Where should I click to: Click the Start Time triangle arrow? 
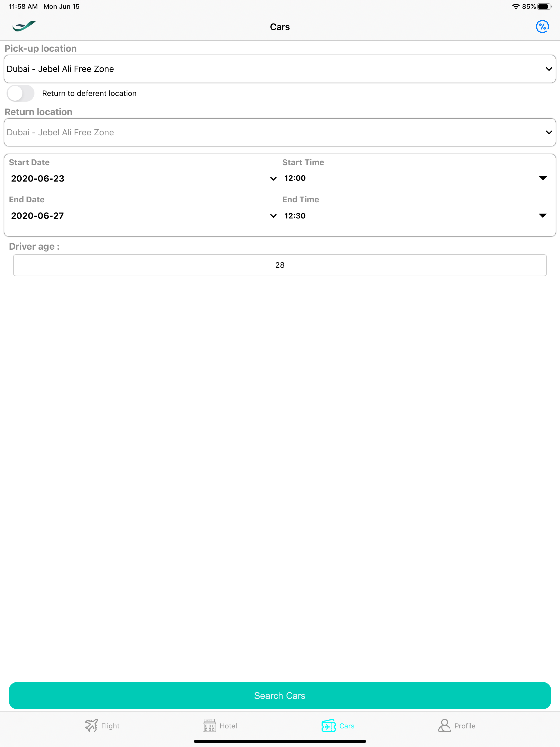click(x=543, y=178)
